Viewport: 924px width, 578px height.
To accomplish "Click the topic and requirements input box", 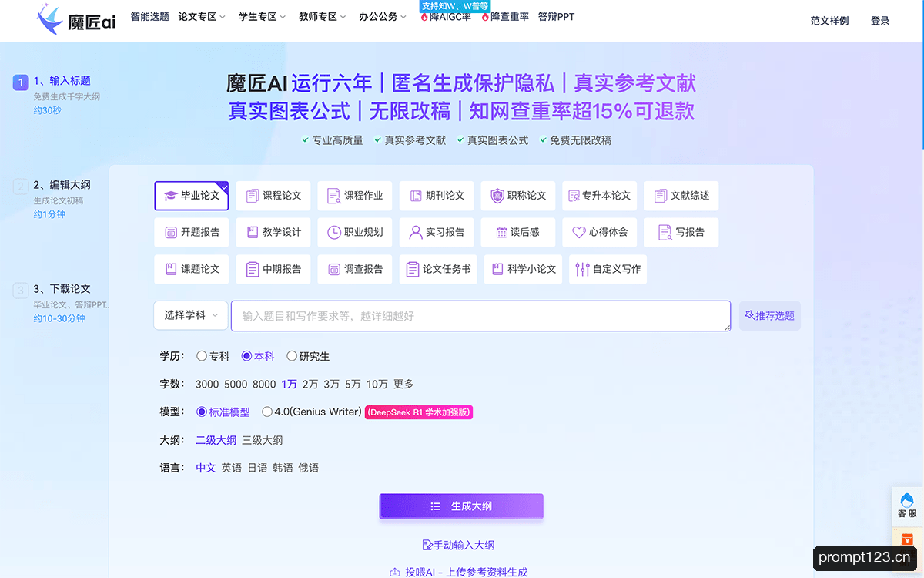I will (480, 316).
